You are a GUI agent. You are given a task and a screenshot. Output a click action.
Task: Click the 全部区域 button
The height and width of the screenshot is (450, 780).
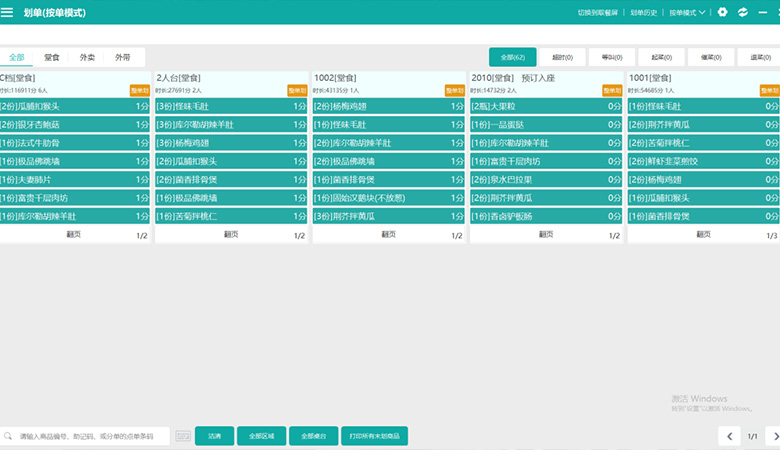pos(262,436)
